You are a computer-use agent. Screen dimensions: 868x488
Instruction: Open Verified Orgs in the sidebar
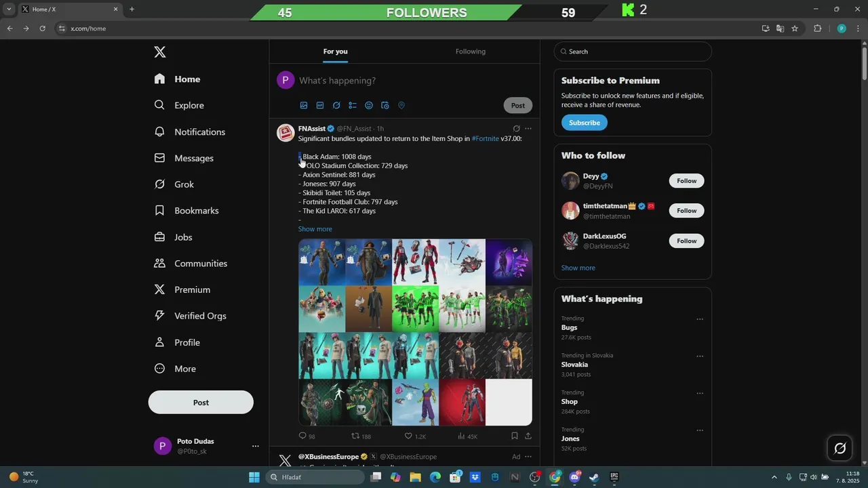coord(191,316)
